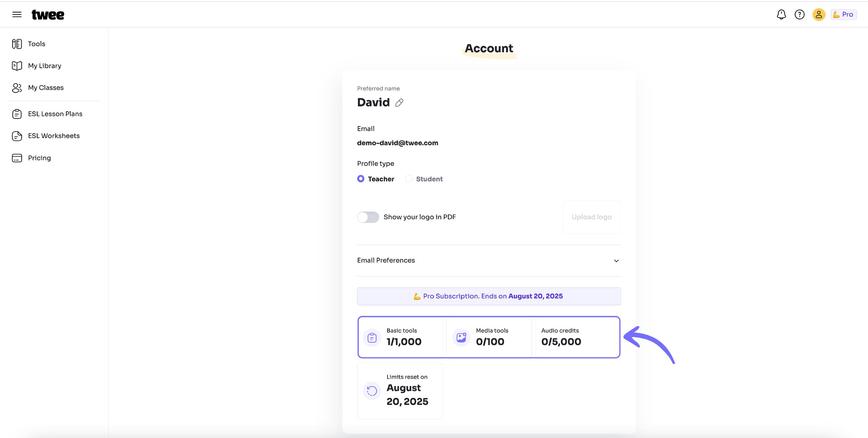Expand the Email Preferences chevron
The image size is (868, 438).
coord(616,261)
